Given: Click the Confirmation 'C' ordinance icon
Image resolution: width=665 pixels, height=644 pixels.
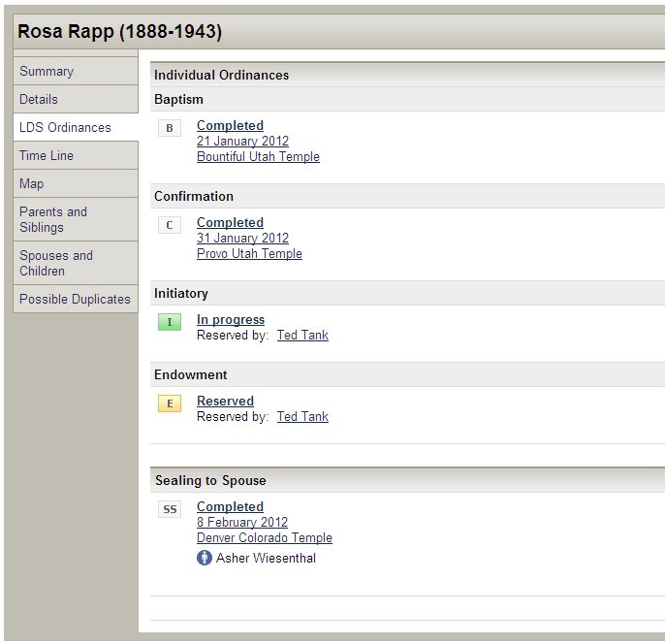Looking at the screenshot, I should (170, 225).
